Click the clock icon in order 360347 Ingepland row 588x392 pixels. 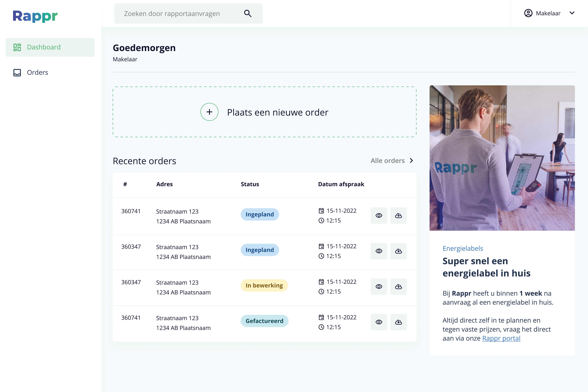[x=321, y=256]
